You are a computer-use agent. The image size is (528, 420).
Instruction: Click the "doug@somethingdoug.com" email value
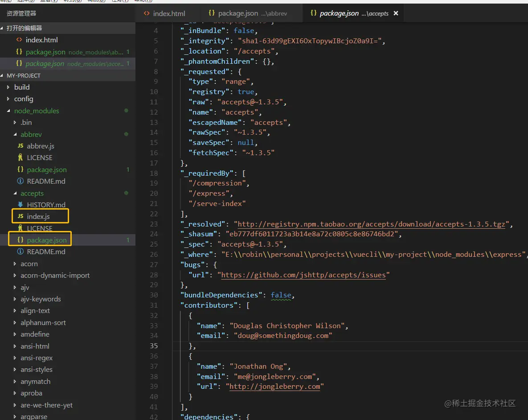(x=283, y=335)
